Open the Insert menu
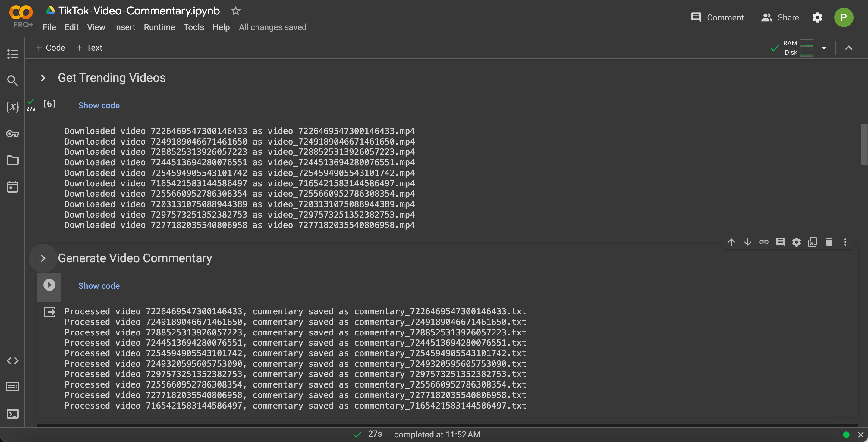This screenshot has height=442, width=868. (x=124, y=27)
